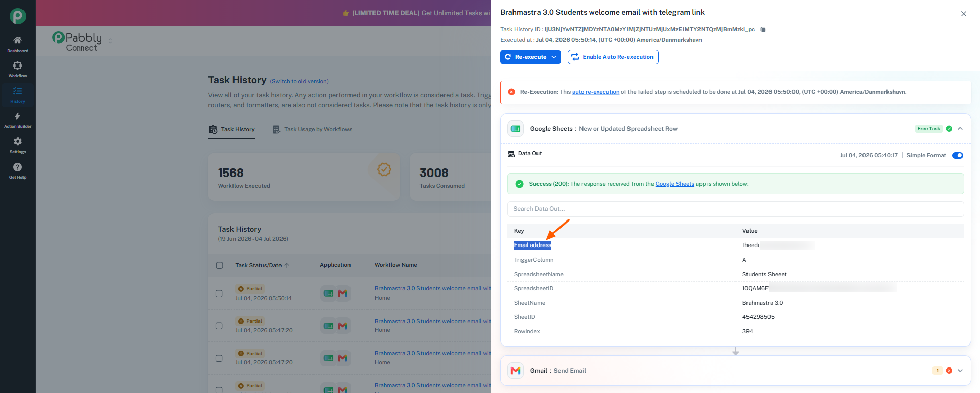Open the Settings gear in sidebar
This screenshot has width=980, height=393.
(17, 141)
